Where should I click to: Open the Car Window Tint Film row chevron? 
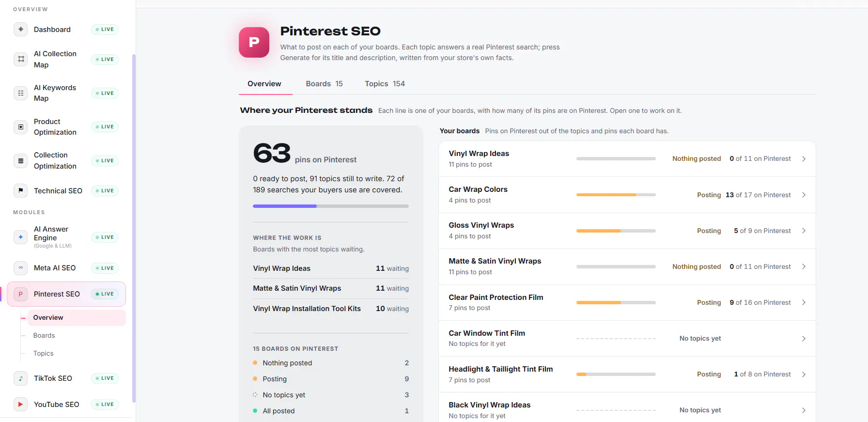point(804,339)
